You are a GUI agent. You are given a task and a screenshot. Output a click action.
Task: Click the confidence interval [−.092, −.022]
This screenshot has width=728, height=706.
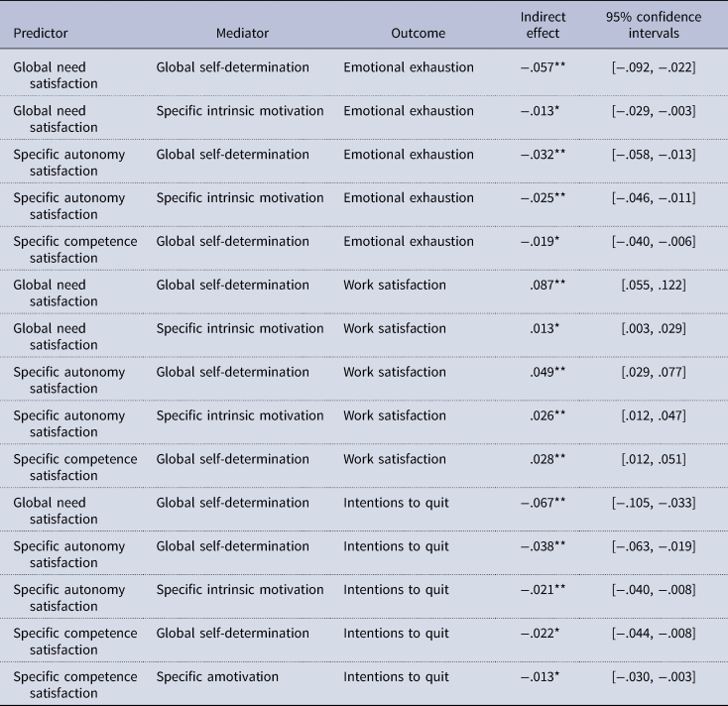coord(654,66)
